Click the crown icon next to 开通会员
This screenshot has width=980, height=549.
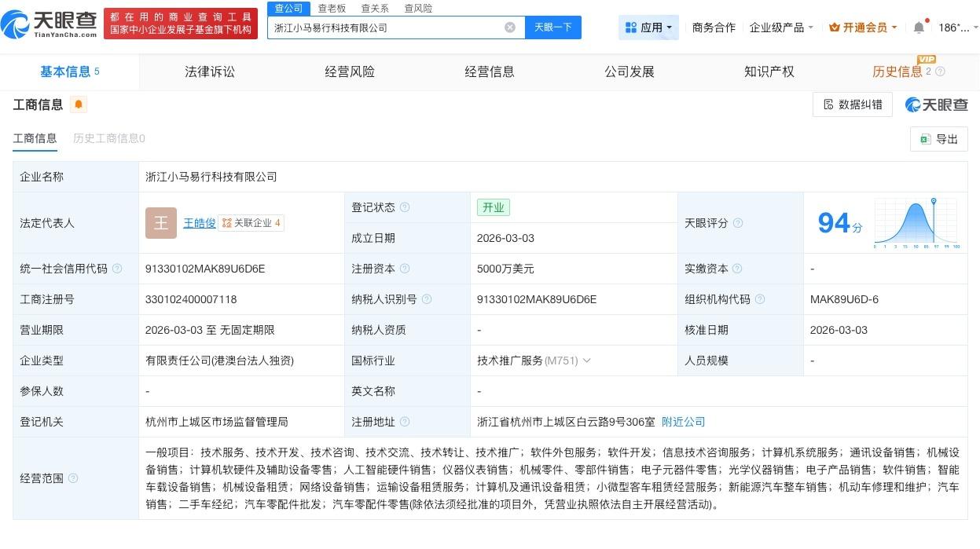tap(834, 27)
